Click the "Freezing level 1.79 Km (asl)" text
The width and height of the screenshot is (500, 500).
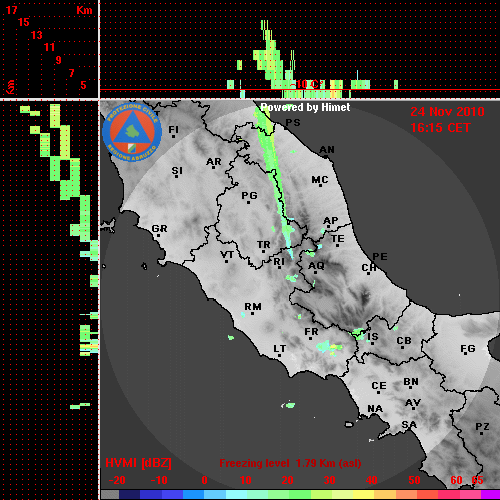tap(290, 463)
